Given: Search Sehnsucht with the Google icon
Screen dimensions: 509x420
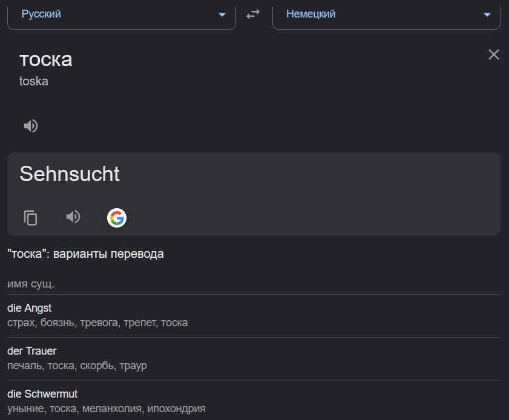Looking at the screenshot, I should click(117, 218).
